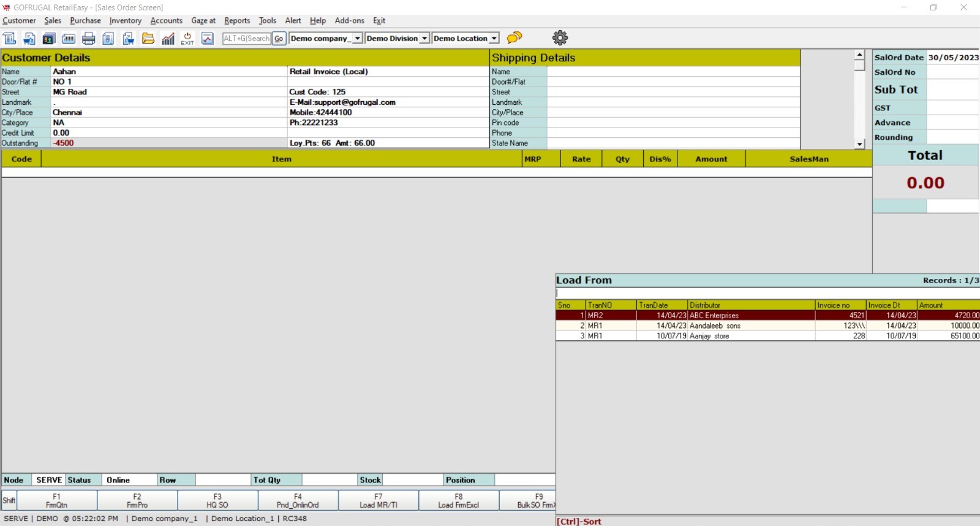Click the SalOrd Date value 30/05/2023

tap(953, 57)
